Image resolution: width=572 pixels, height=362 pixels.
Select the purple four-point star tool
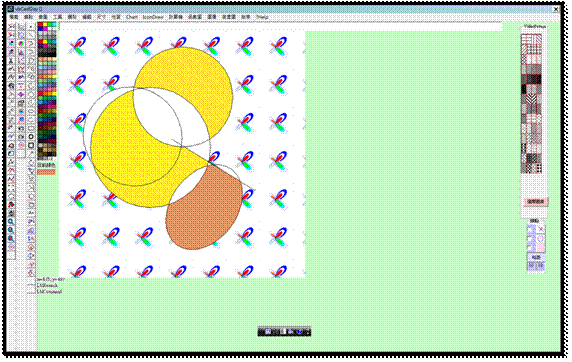point(21,95)
